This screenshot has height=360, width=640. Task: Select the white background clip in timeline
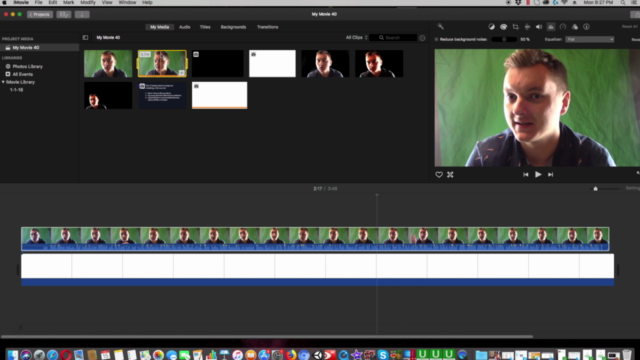[x=318, y=269]
